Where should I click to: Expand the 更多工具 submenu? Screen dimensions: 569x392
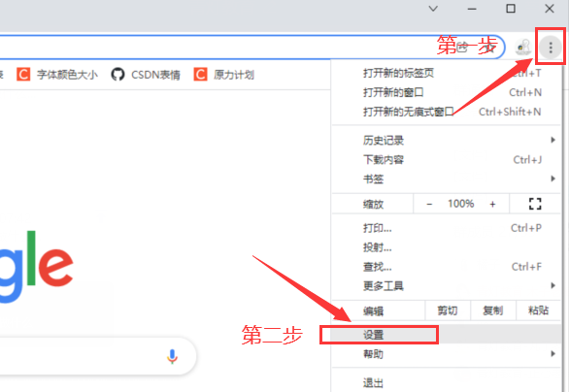click(447, 286)
